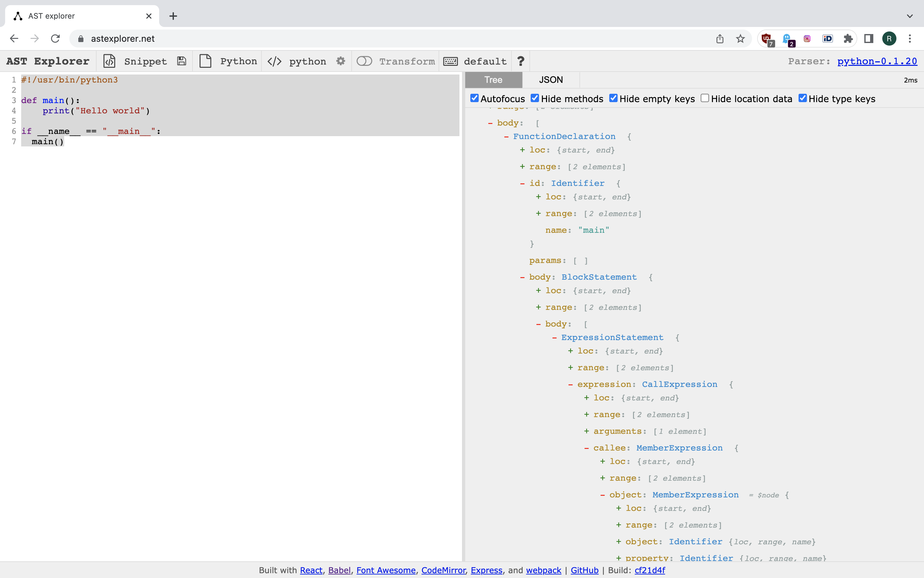Click the save snippet floppy icon
The image size is (924, 578).
182,61
